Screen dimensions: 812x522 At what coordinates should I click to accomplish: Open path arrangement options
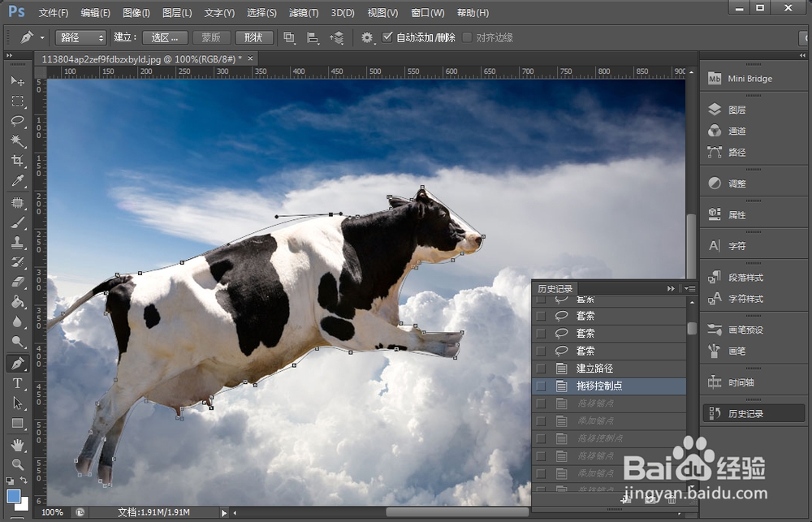[x=337, y=37]
